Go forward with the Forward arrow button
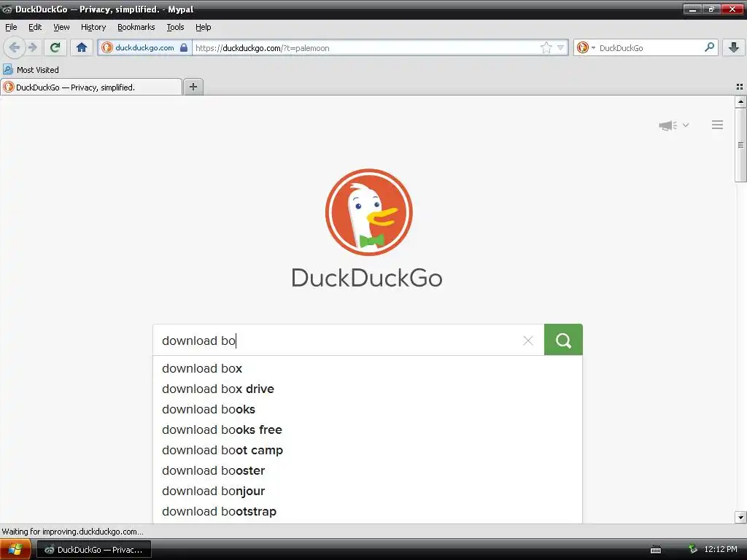 coord(33,47)
